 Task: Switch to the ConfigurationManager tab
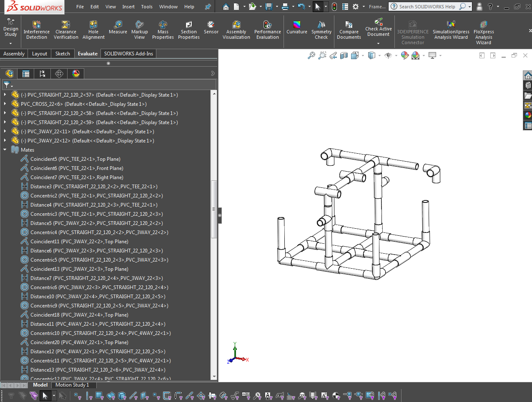point(43,74)
